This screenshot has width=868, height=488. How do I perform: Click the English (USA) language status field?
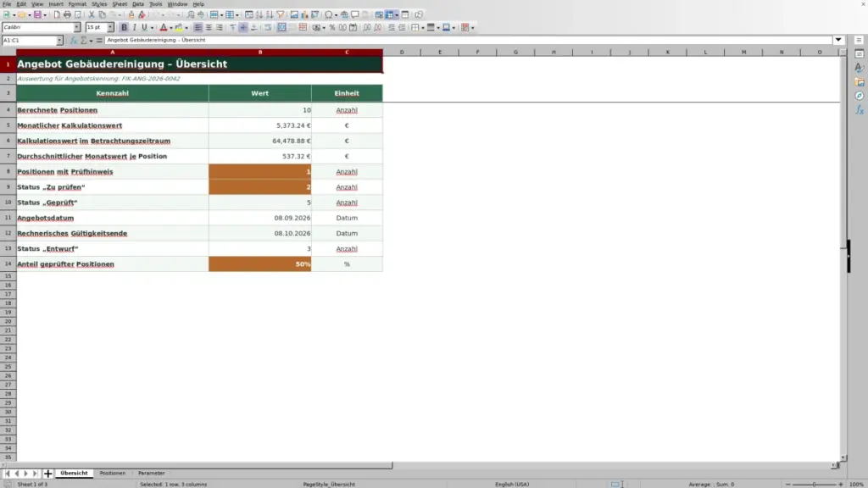[512, 484]
